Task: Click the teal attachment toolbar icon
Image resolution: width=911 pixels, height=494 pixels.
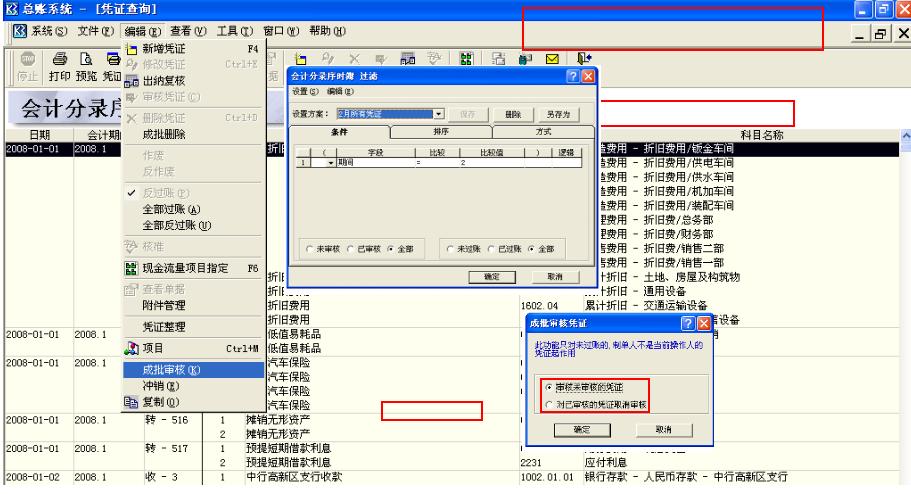Action: pos(525,59)
